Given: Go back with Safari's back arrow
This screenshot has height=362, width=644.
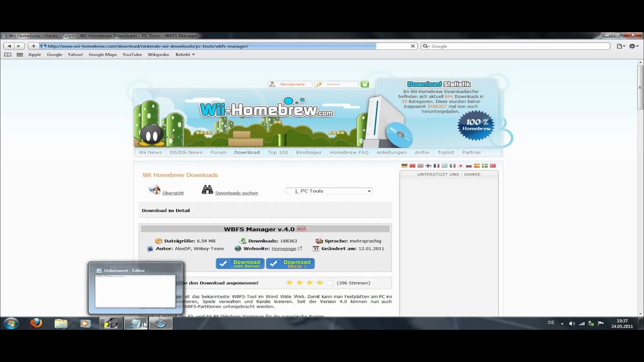Looking at the screenshot, I should [x=9, y=46].
